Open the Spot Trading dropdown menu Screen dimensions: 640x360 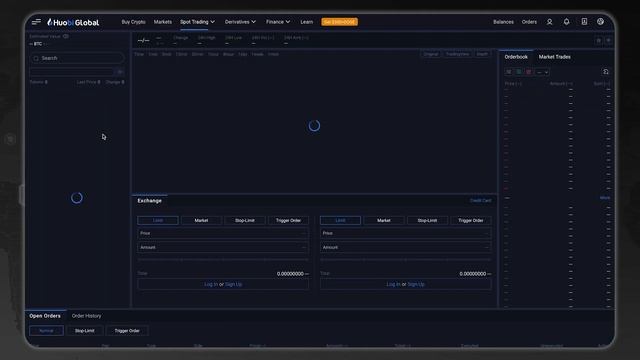click(197, 22)
